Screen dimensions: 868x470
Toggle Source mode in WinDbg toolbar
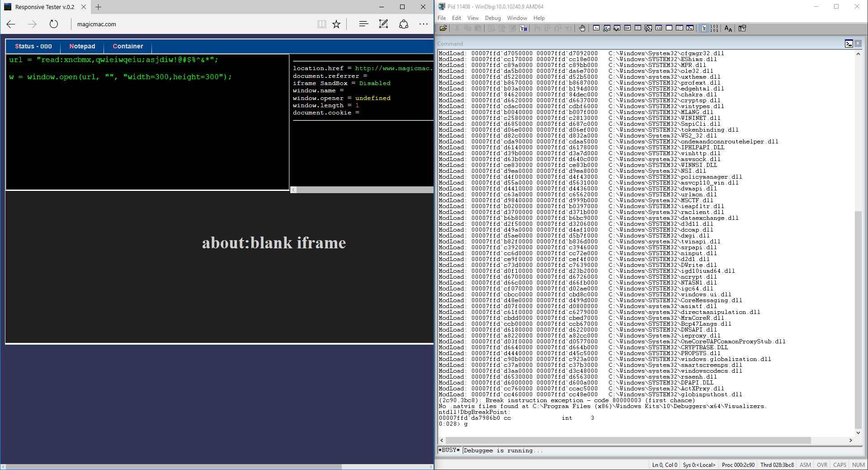[704, 28]
